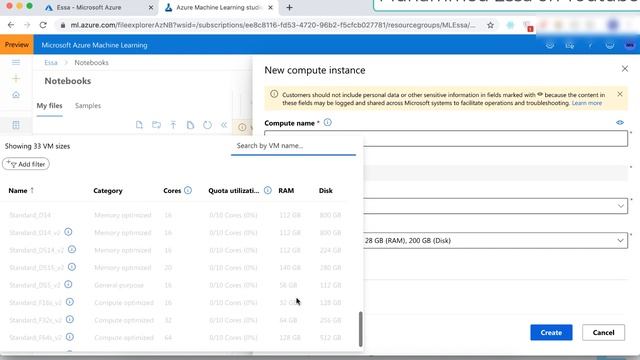Open the help question mark in header

point(590,45)
